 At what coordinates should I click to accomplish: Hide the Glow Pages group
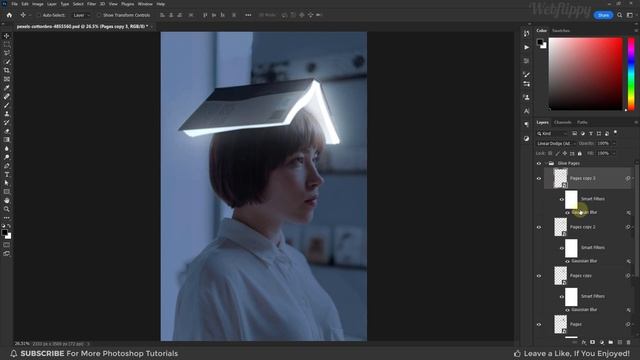coord(539,163)
